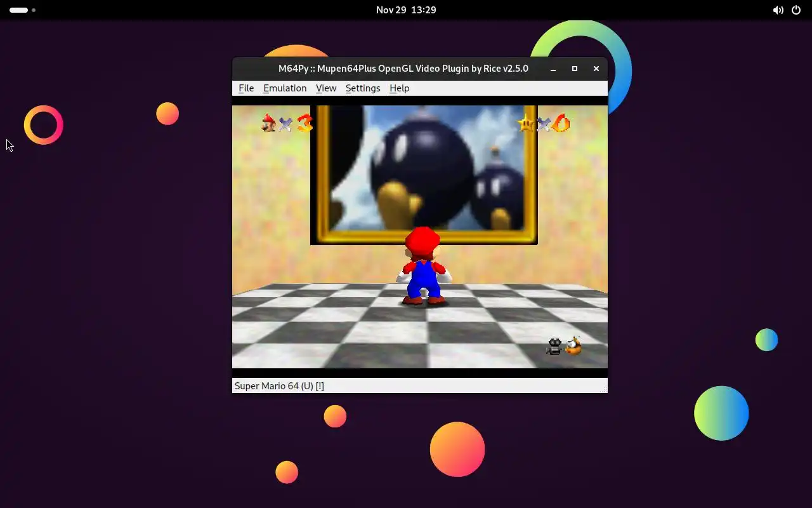Click the star count number 0

[x=561, y=123]
